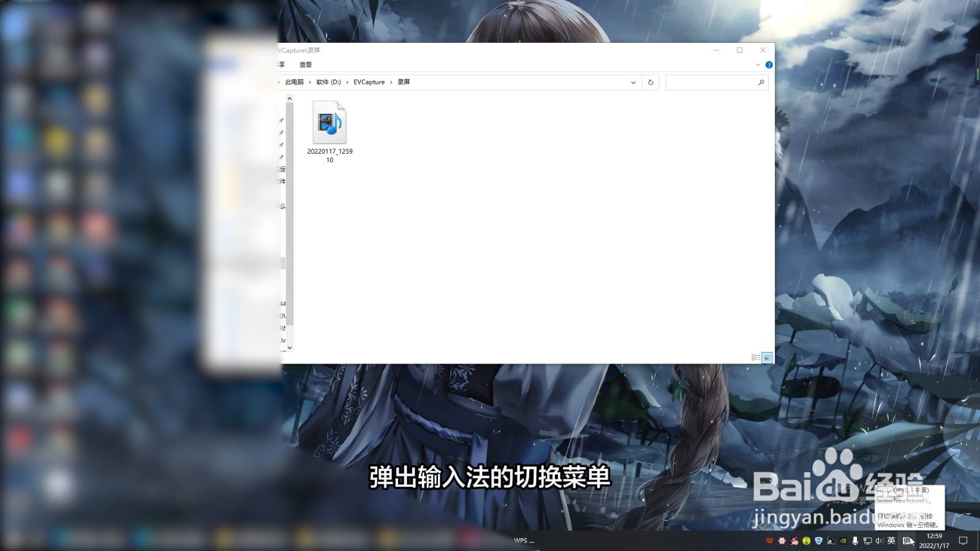Maximize the Explorer window
This screenshot has width=980, height=551.
[739, 50]
